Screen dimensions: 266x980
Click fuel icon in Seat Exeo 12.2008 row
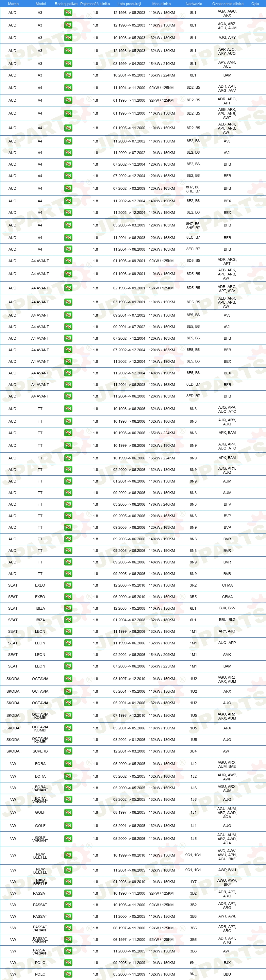point(68,585)
